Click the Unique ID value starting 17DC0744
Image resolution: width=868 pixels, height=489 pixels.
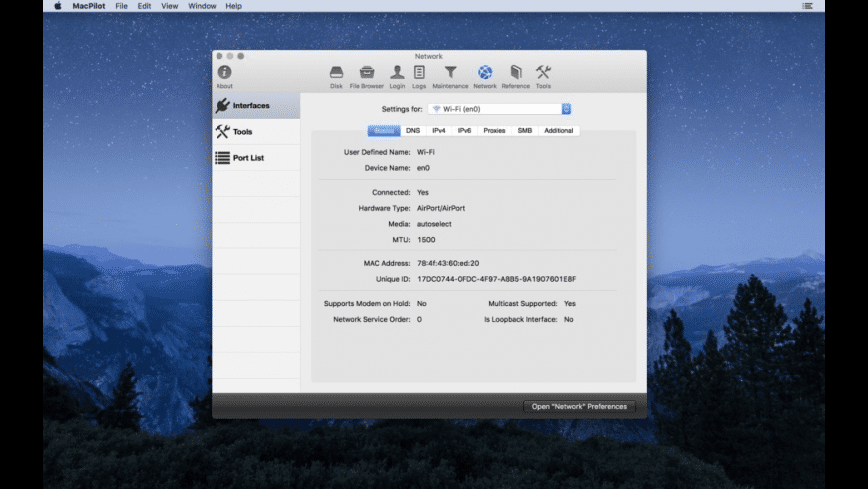tap(497, 279)
